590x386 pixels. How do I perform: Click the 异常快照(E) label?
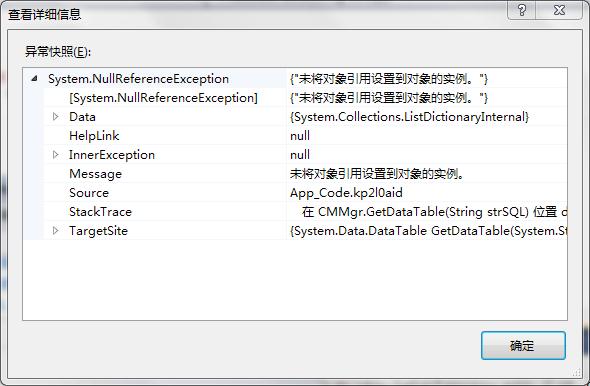point(58,52)
